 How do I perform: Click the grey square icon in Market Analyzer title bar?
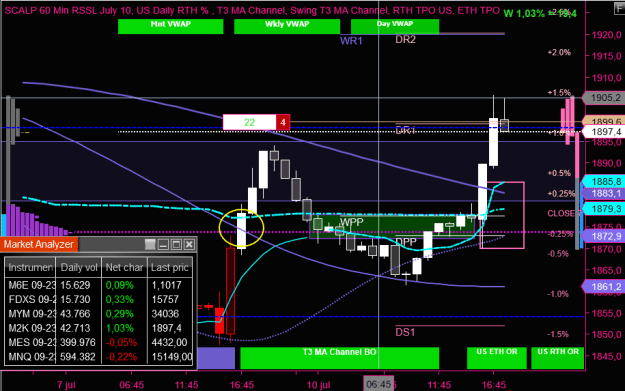tap(150, 244)
